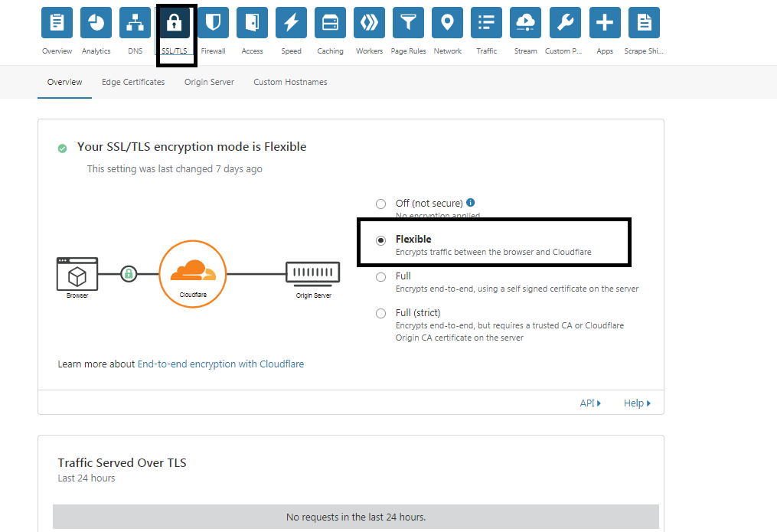Click 'No requests in the last 24 hours' bar
The height and width of the screenshot is (532, 777).
(x=356, y=517)
